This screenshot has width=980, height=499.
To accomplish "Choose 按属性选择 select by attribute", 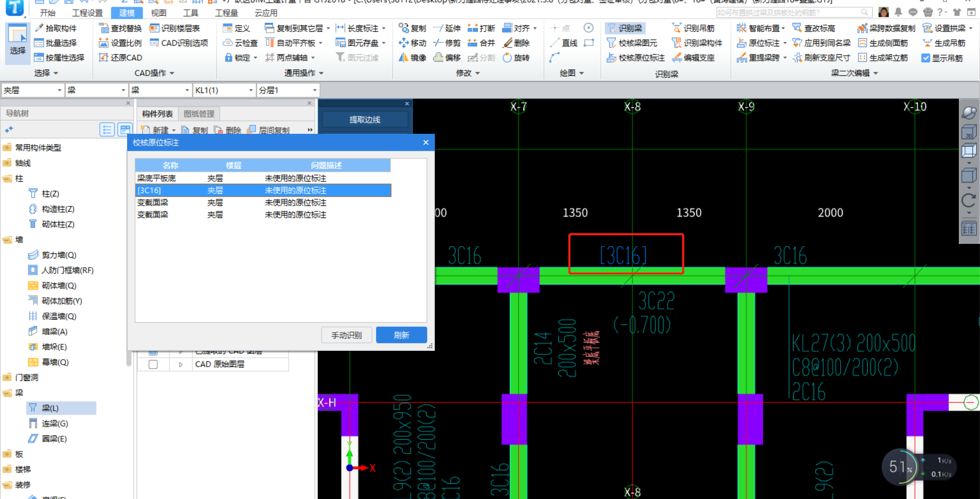I will point(59,58).
